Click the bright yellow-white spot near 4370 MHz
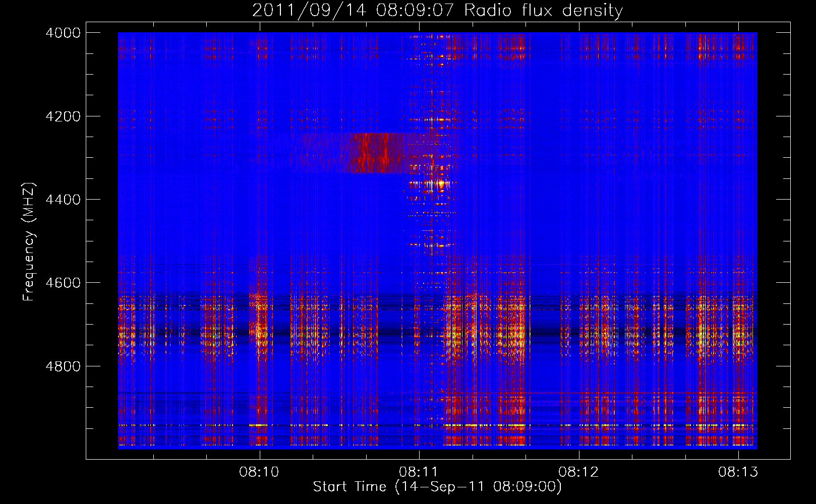Viewport: 816px width, 504px height. point(441,184)
